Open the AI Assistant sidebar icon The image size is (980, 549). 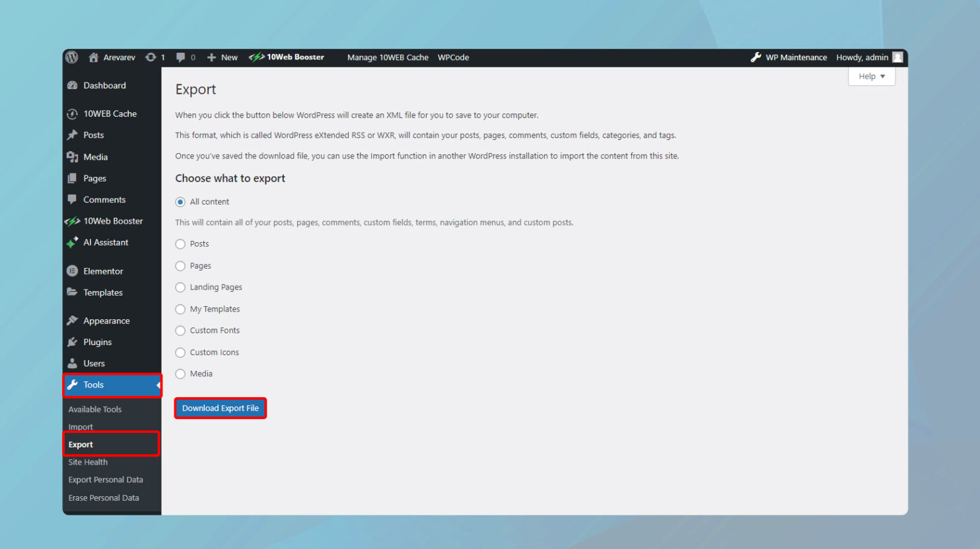[x=71, y=243]
